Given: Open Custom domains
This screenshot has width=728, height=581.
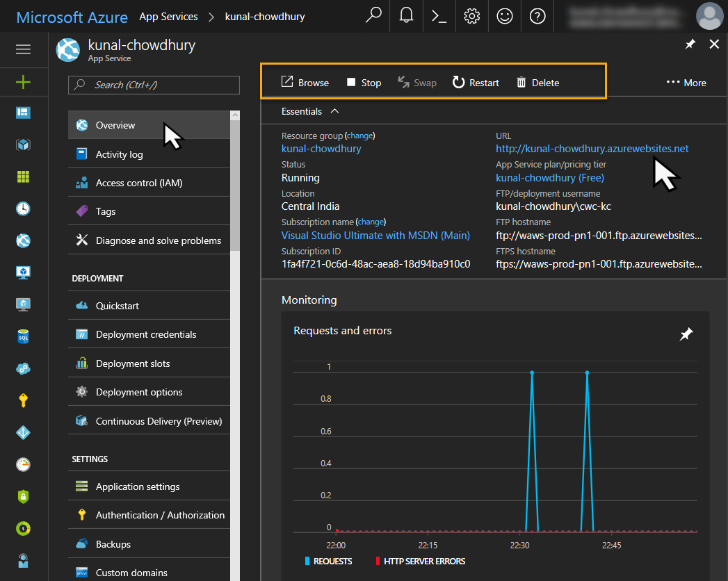Looking at the screenshot, I should [x=149, y=572].
